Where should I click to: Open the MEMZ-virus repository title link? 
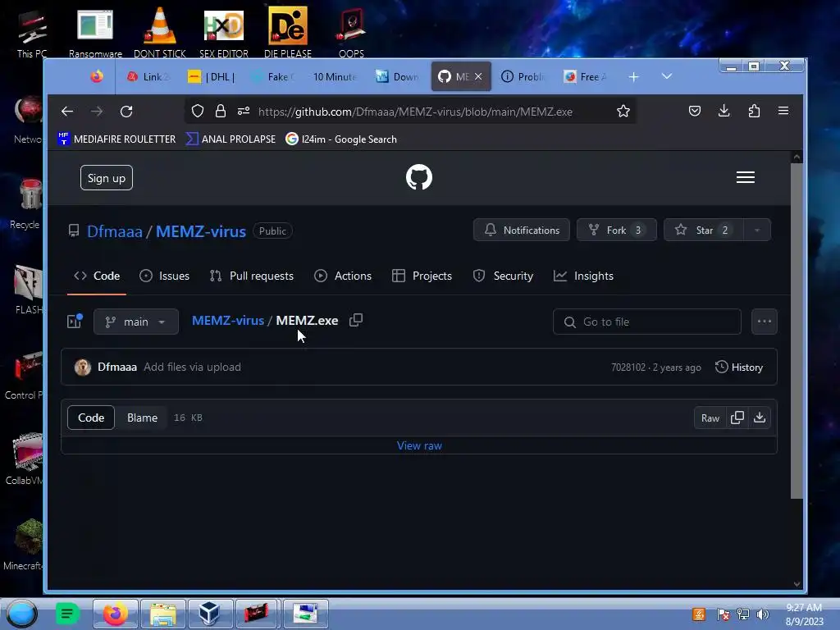coord(201,231)
